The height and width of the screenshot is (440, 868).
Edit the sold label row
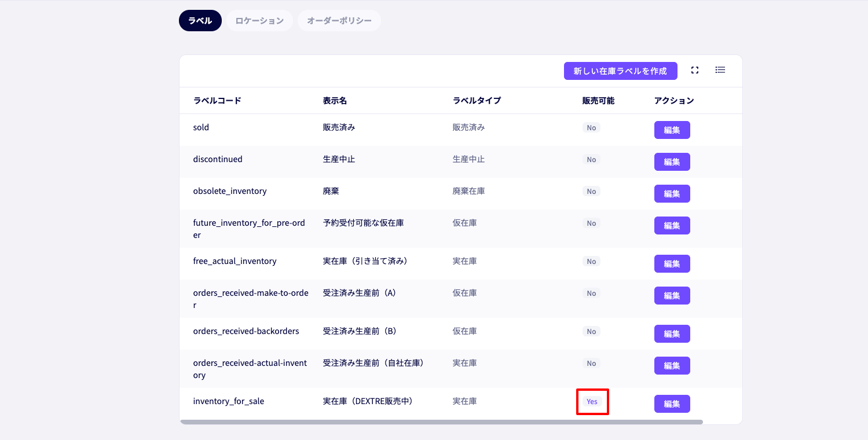coord(672,130)
